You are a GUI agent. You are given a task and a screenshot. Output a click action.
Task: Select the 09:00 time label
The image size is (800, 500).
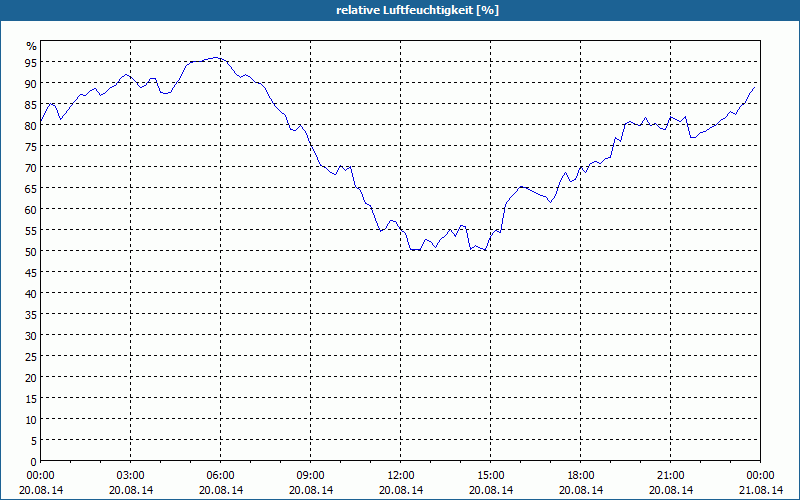(x=310, y=475)
